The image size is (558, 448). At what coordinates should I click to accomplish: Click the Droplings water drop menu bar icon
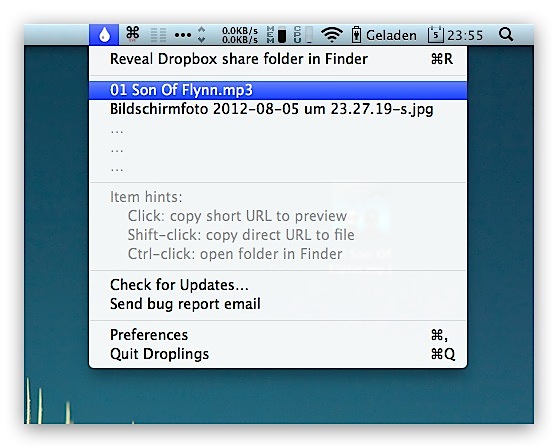pyautogui.click(x=104, y=35)
